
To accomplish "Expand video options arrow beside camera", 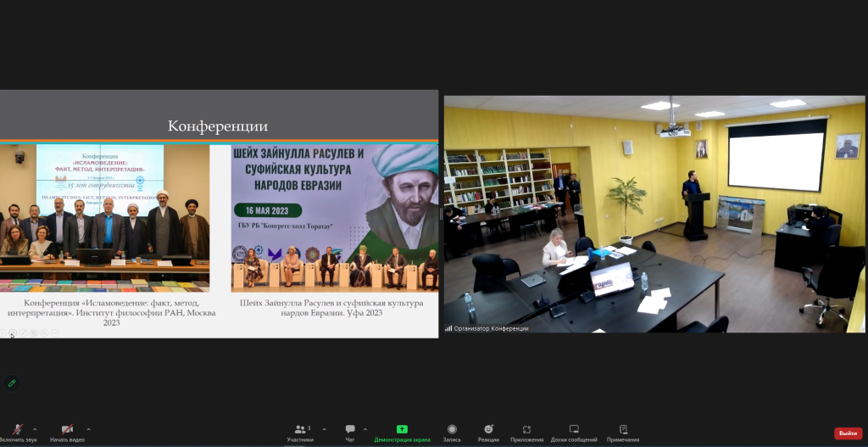I will [88, 429].
